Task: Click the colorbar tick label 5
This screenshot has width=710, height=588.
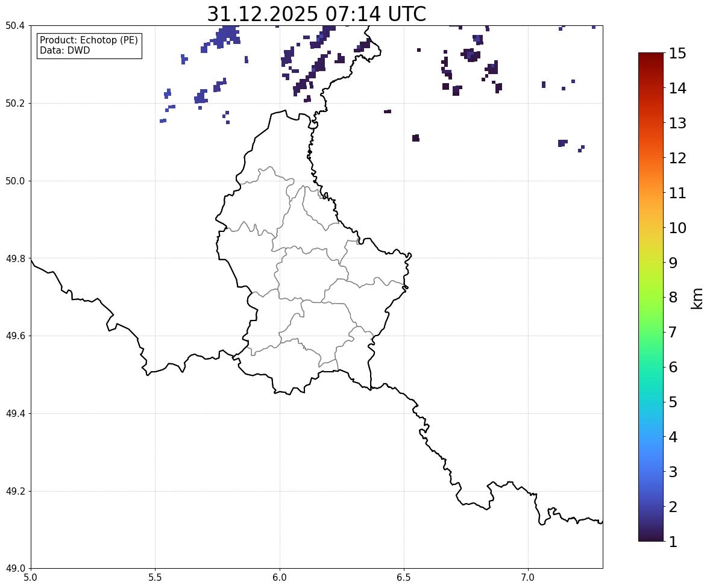Action: coord(673,402)
